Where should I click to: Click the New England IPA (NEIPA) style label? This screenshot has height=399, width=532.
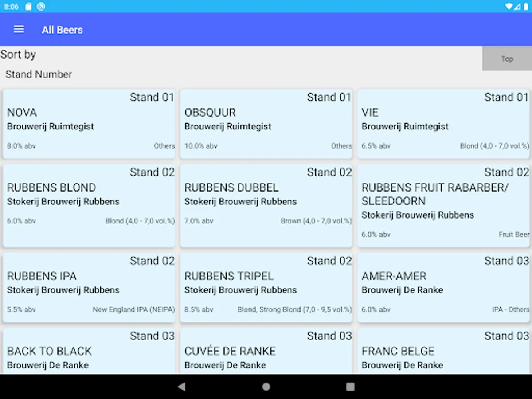tap(133, 309)
